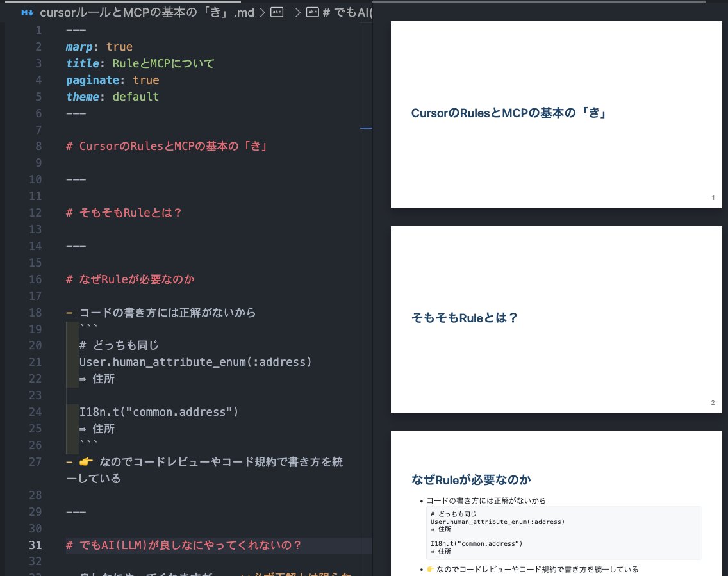
Task: Click the '⇒ 住所' text on line 22
Action: point(97,379)
